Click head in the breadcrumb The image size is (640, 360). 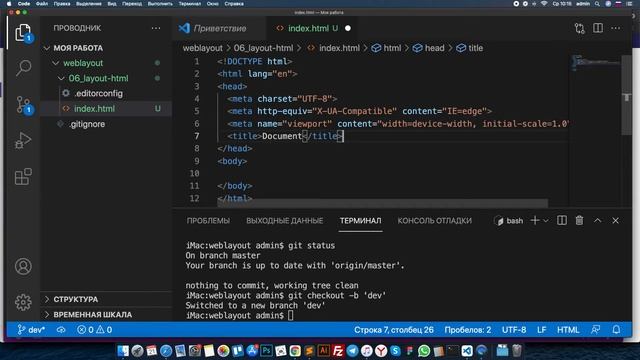tap(434, 48)
